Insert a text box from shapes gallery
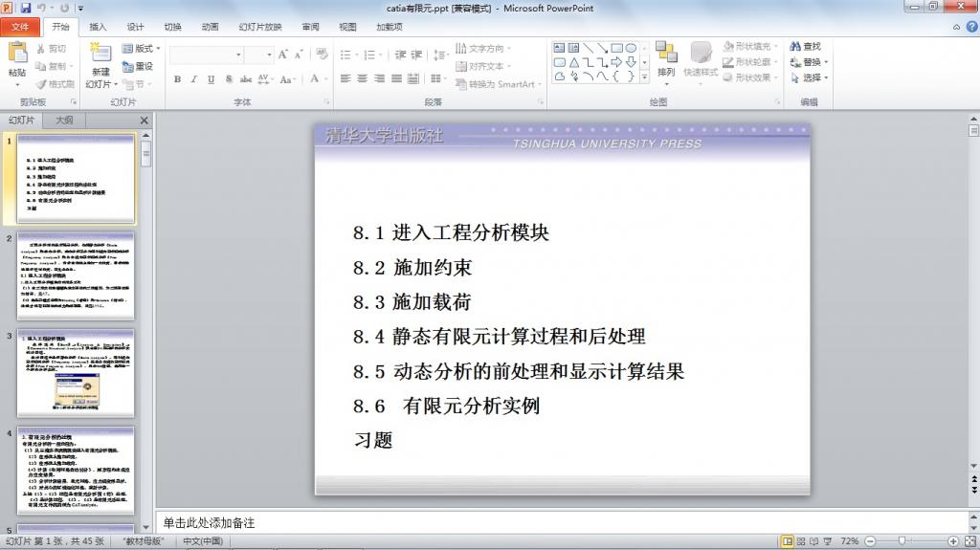This screenshot has height=550, width=980. 559,48
